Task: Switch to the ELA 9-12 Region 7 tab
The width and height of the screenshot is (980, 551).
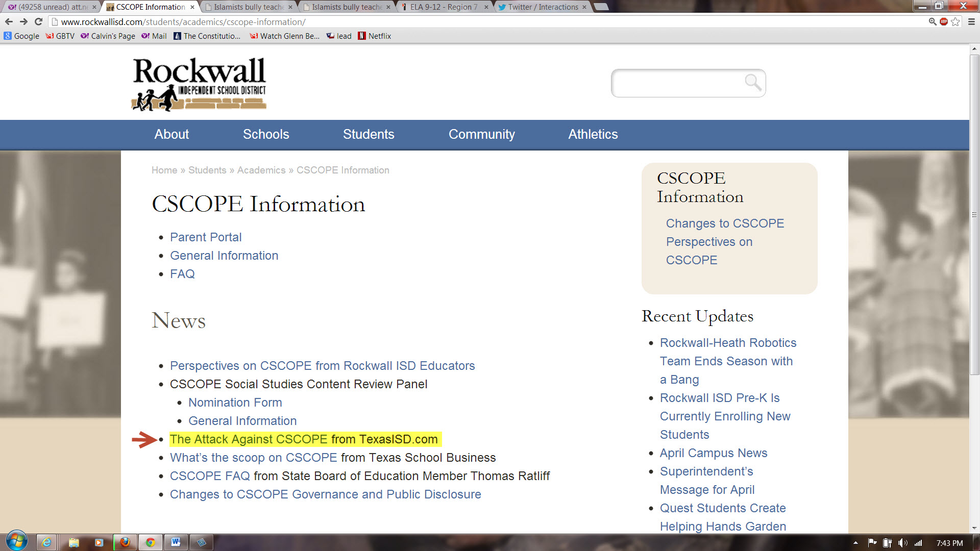Action: (x=444, y=7)
